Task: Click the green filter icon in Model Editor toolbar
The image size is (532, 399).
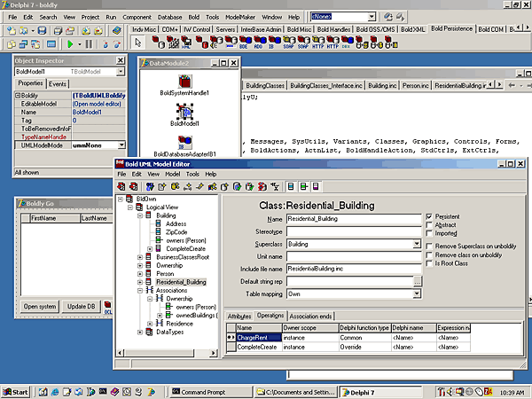Action: point(303,186)
